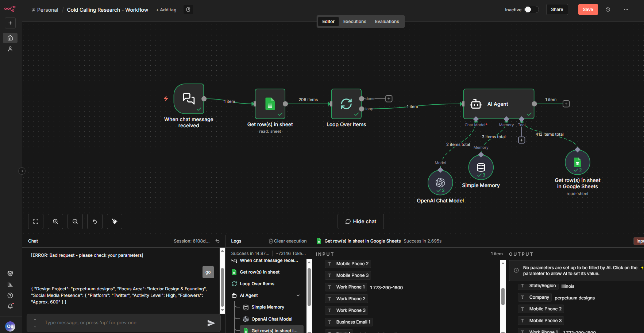The width and height of the screenshot is (644, 333).
Task: Select the OpenAI Chat Model node
Action: [440, 182]
